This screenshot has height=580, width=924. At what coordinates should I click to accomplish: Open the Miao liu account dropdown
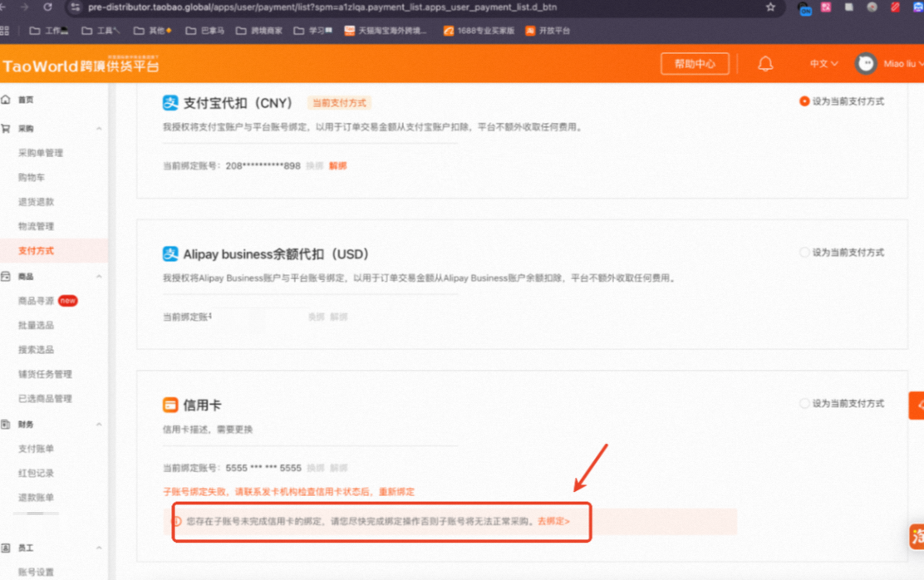(x=903, y=64)
